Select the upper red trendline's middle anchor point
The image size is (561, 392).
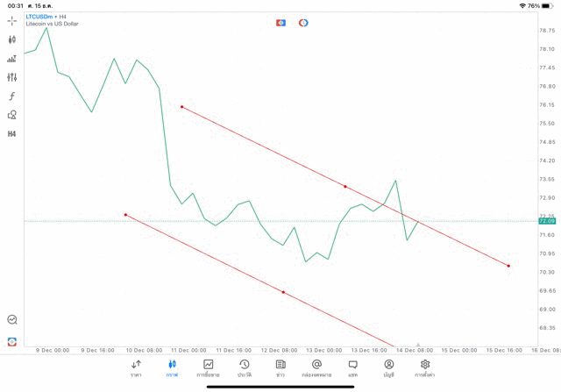click(345, 187)
